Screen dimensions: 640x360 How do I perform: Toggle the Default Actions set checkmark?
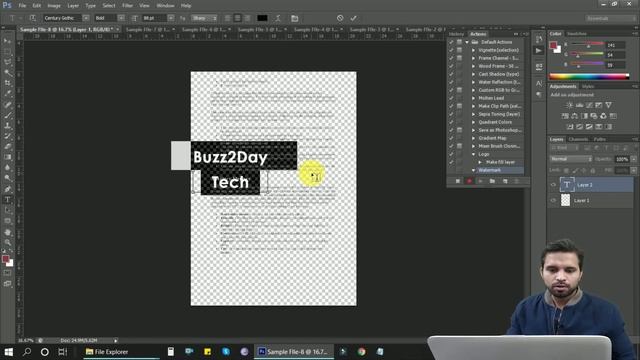[451, 42]
